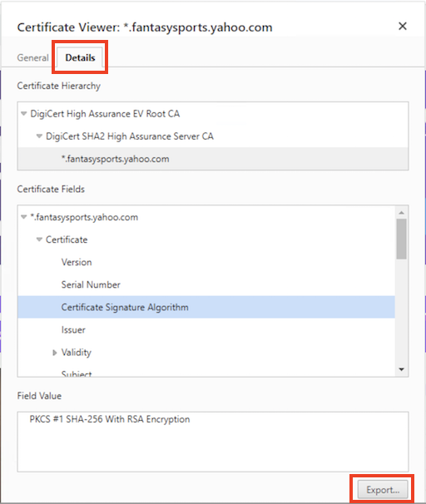The width and height of the screenshot is (426, 504).
Task: Collapse DigiCert High Assurance EV Root CA
Action: [24, 113]
